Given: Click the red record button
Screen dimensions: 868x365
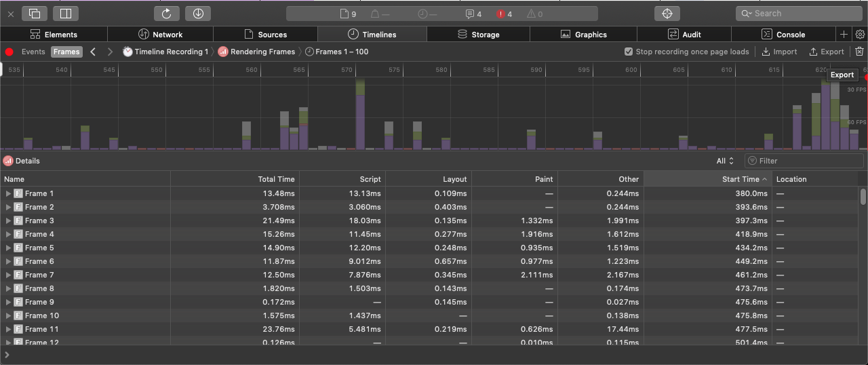Looking at the screenshot, I should tap(9, 52).
